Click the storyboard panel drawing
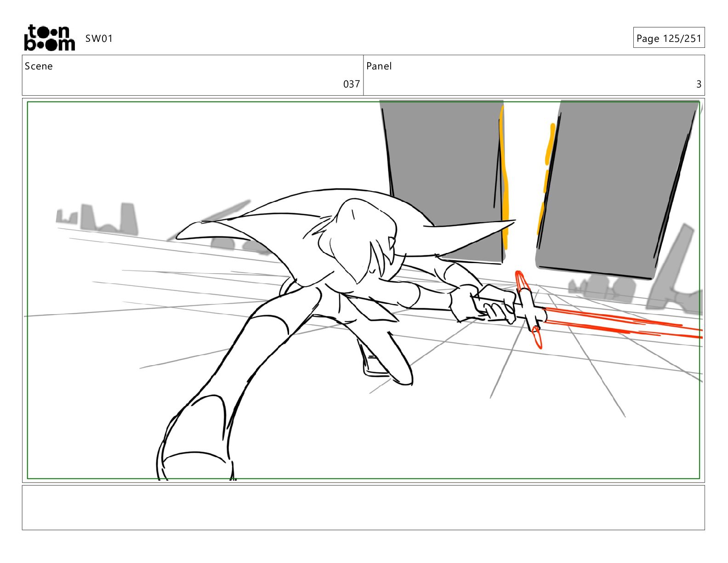 point(363,290)
